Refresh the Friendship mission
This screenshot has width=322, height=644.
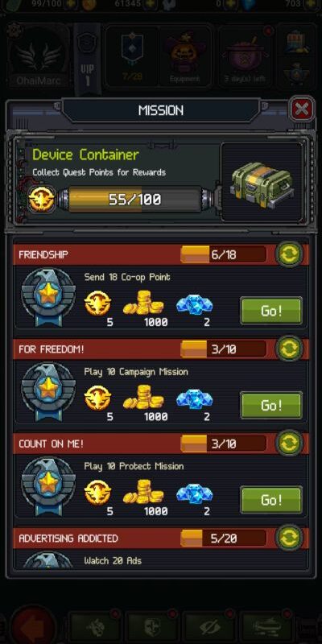pos(291,254)
